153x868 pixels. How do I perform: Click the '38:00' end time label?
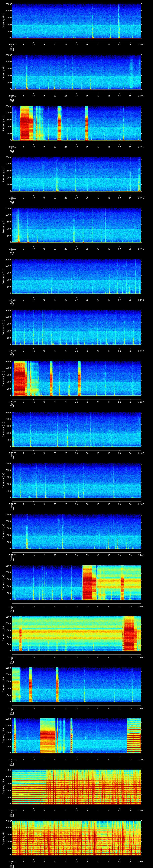[x=141, y=810]
